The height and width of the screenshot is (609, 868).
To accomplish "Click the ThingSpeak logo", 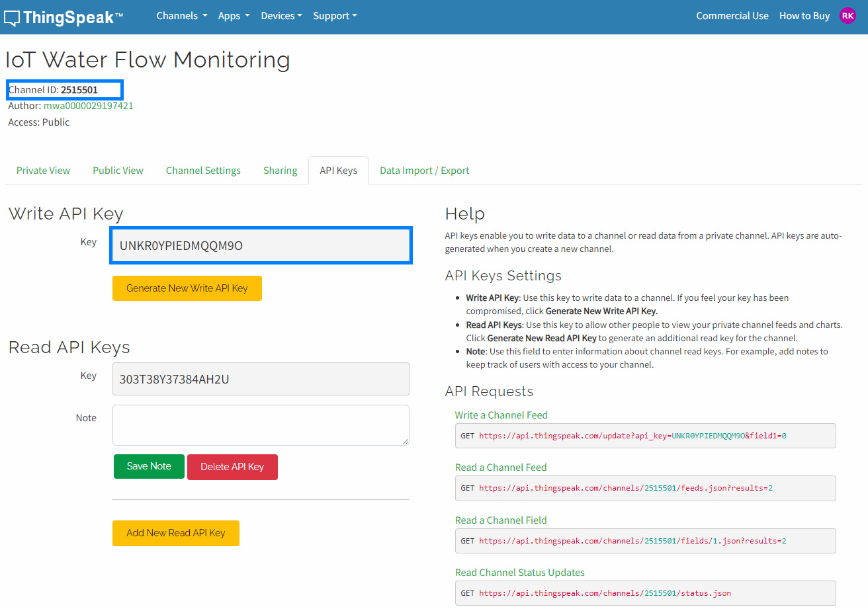I will click(x=64, y=17).
